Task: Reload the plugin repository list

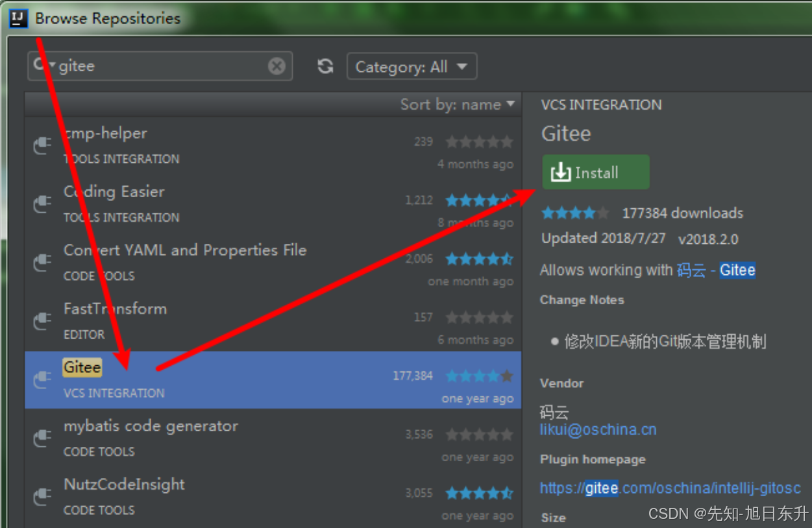Action: coord(325,66)
